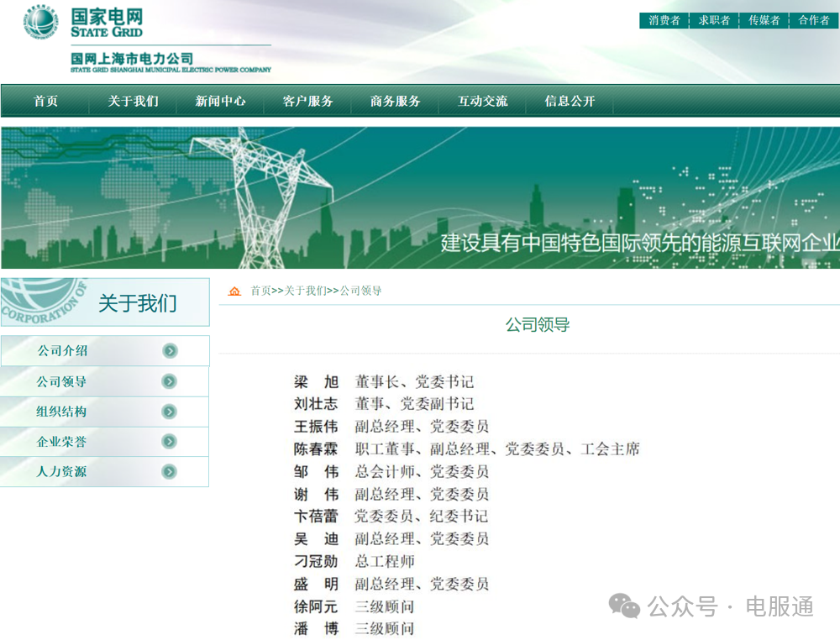Click the arrow icon beside 组织结构
Image resolution: width=840 pixels, height=640 pixels.
(x=170, y=412)
